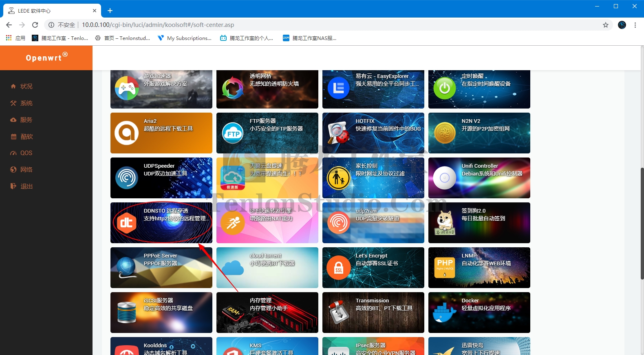Open the cloud torrent blue cloud icon
The width and height of the screenshot is (644, 355).
coord(233,268)
